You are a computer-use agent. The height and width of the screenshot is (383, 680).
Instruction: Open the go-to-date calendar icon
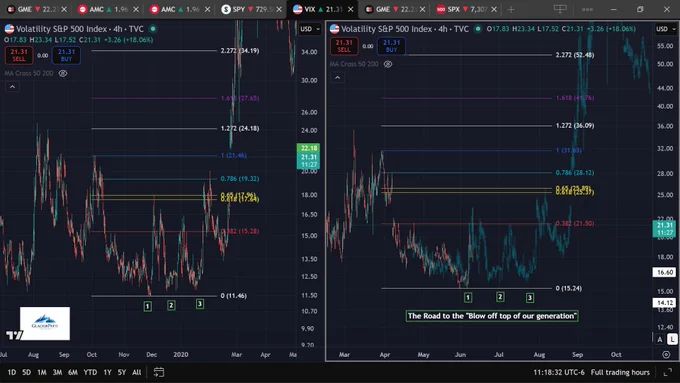(159, 372)
